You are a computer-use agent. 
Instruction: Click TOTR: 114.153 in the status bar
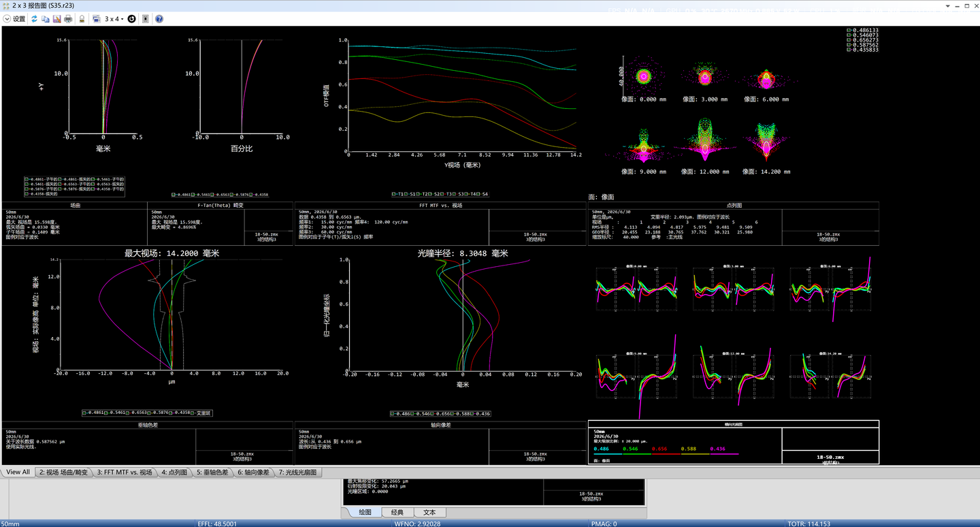pos(808,524)
